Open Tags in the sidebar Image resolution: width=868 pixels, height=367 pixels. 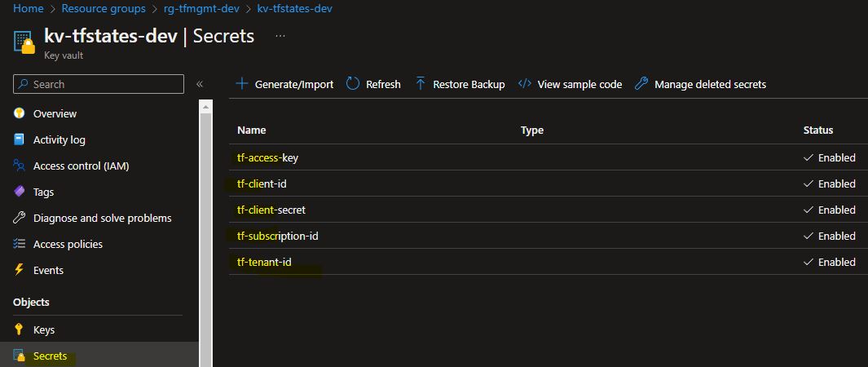[44, 192]
